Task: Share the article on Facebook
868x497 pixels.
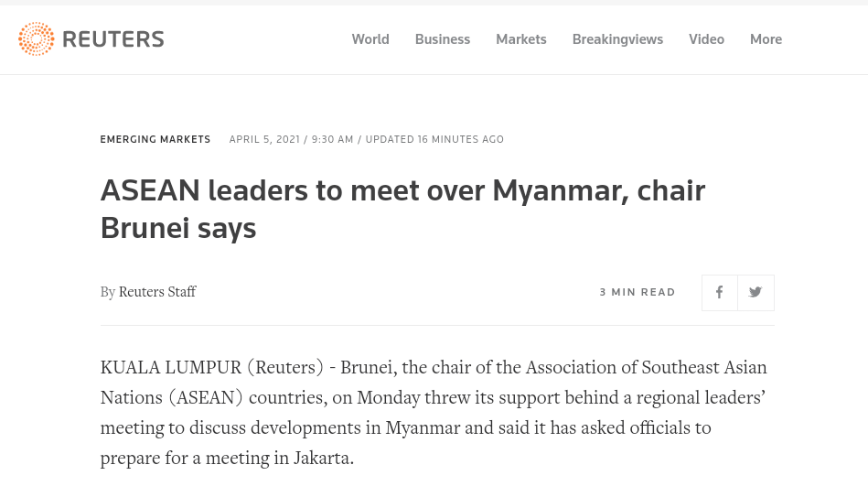Action: point(720,293)
